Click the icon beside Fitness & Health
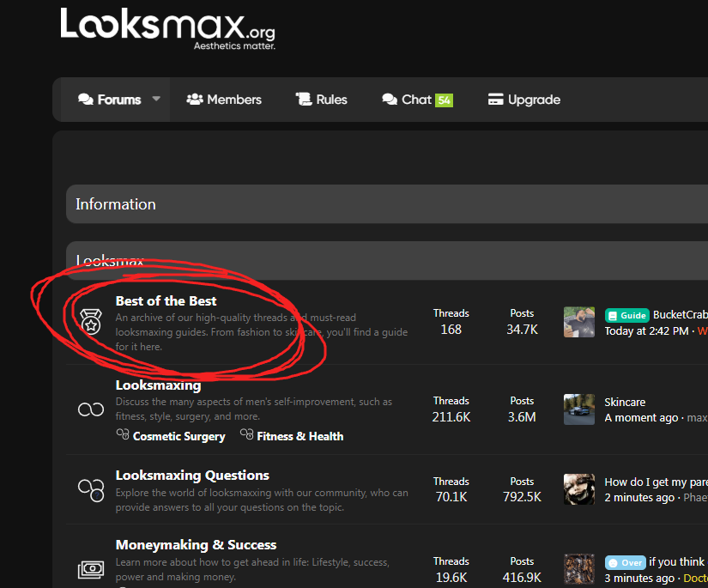The height and width of the screenshot is (588, 708). (246, 434)
